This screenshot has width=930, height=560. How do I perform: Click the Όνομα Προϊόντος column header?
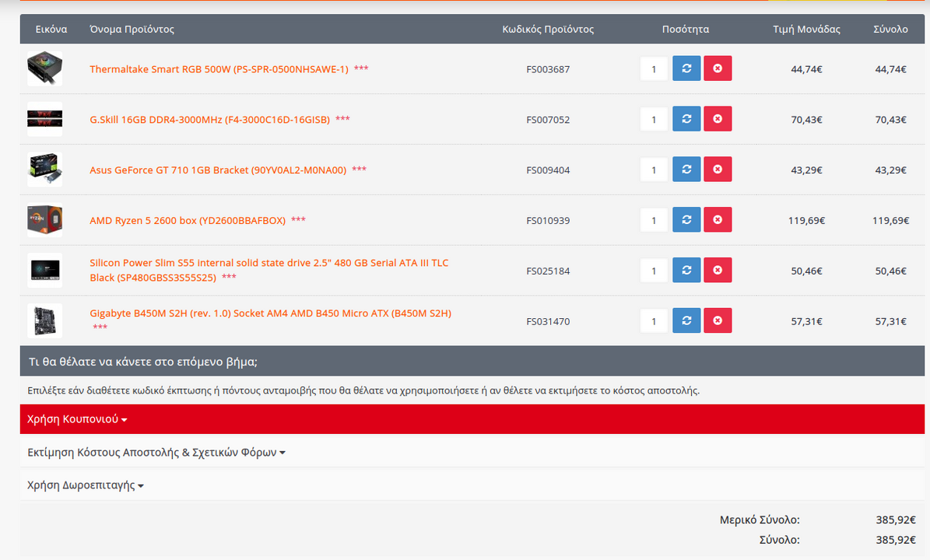coord(132,29)
